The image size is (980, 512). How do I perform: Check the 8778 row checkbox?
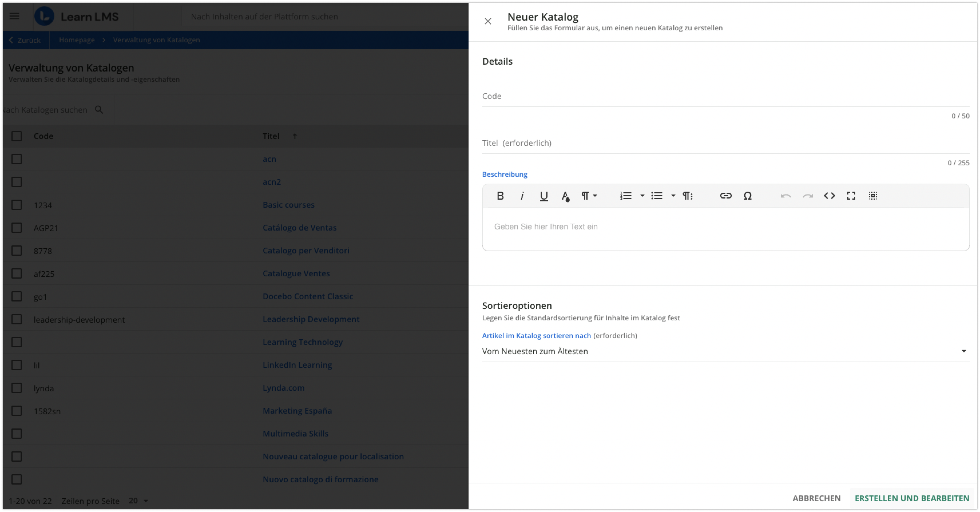pos(16,251)
